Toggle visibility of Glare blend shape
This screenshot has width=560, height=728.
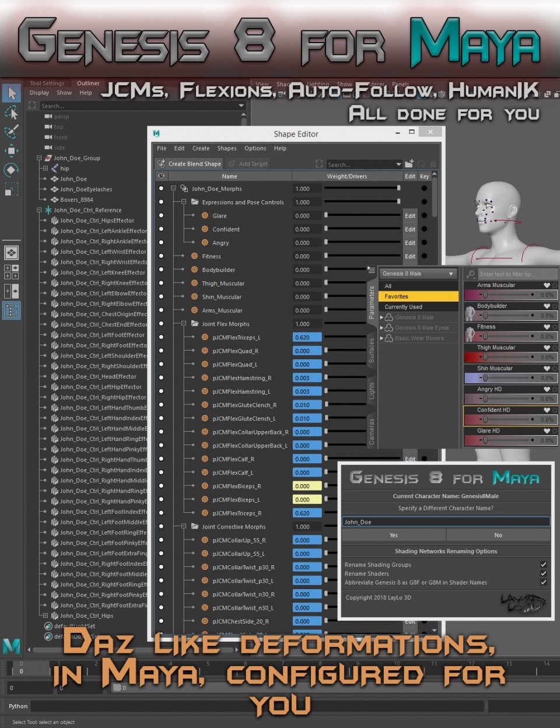pyautogui.click(x=161, y=216)
